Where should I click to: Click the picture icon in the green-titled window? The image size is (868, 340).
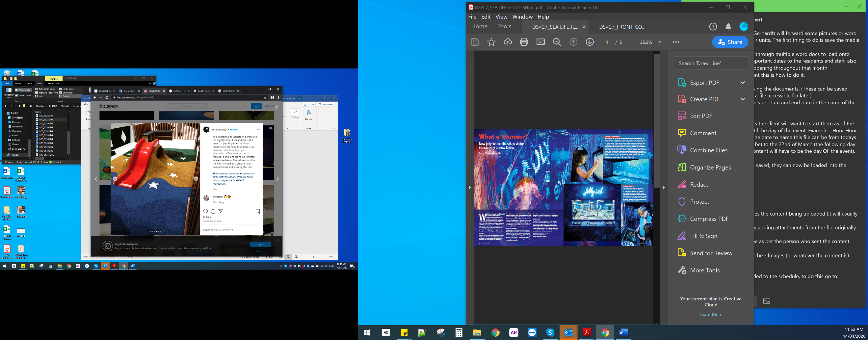coord(767,301)
